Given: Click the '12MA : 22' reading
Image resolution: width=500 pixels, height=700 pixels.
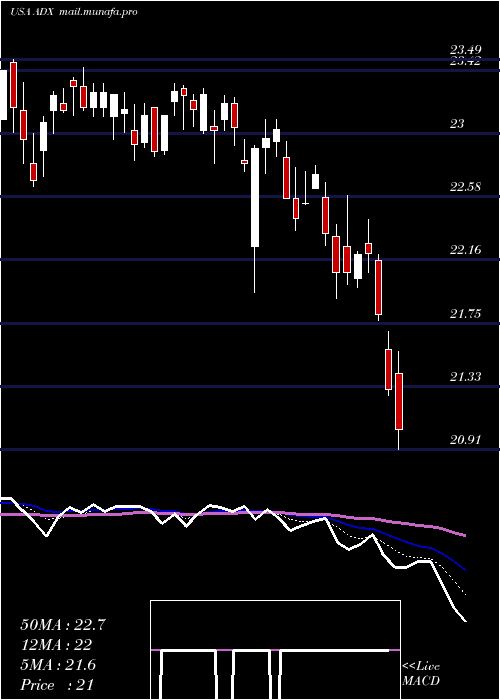Looking at the screenshot, I should click(x=56, y=645).
